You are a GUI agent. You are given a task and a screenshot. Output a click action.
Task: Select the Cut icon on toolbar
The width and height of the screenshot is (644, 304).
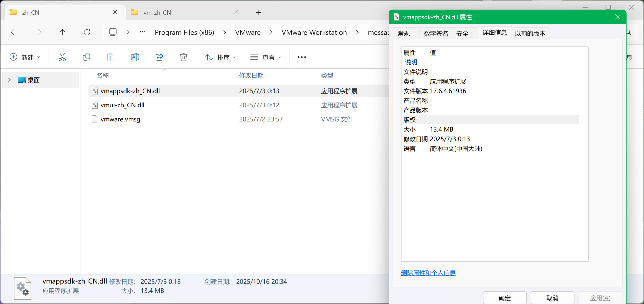click(x=62, y=57)
